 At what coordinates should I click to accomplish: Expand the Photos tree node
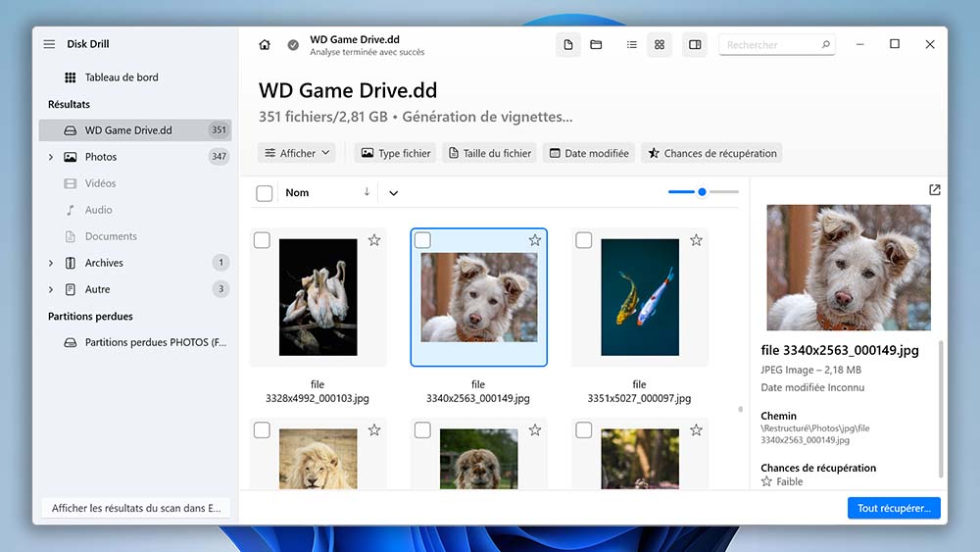[51, 157]
